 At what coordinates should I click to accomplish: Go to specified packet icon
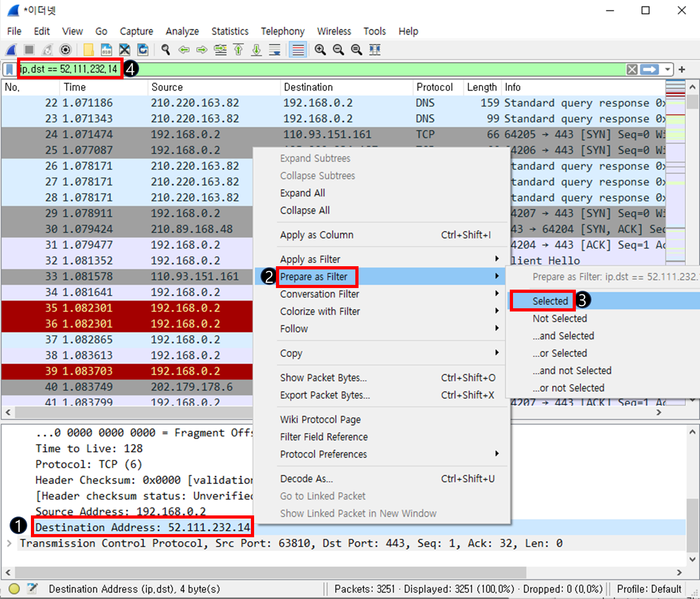tap(220, 50)
